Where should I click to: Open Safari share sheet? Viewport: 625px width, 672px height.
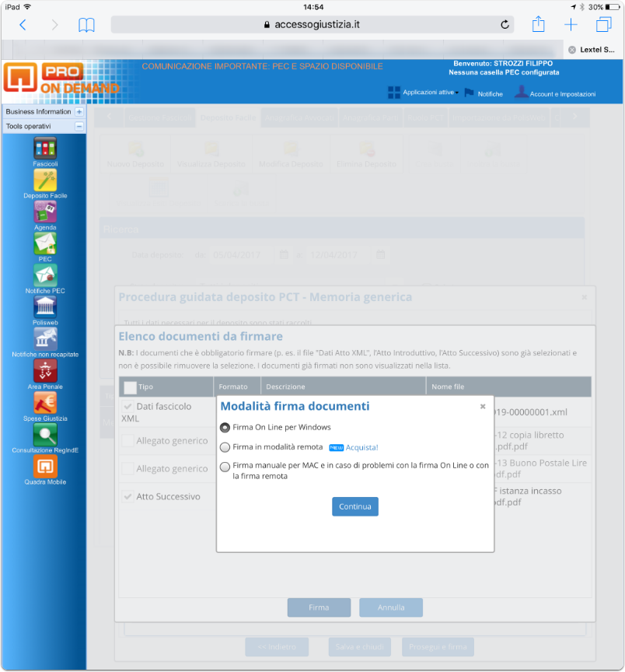[x=538, y=24]
